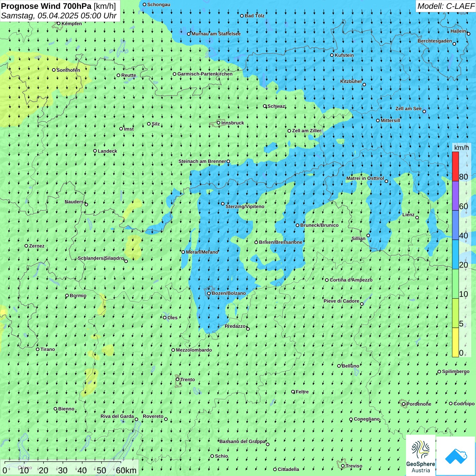Click the Lienz location marker
476x476 pixels.
pos(417,218)
